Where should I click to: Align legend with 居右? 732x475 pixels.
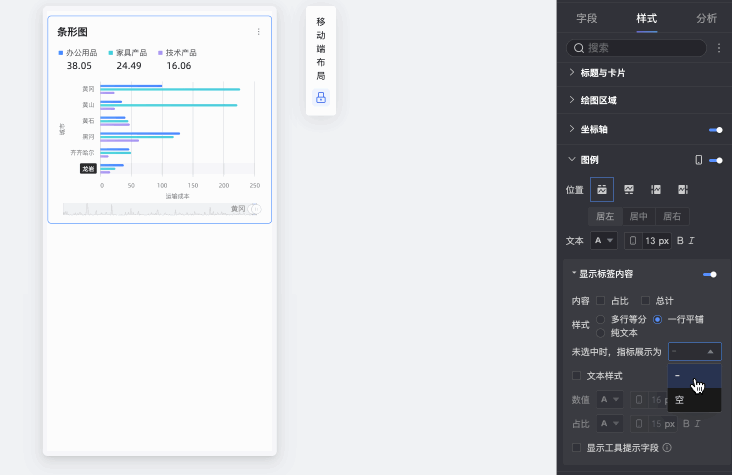672,216
